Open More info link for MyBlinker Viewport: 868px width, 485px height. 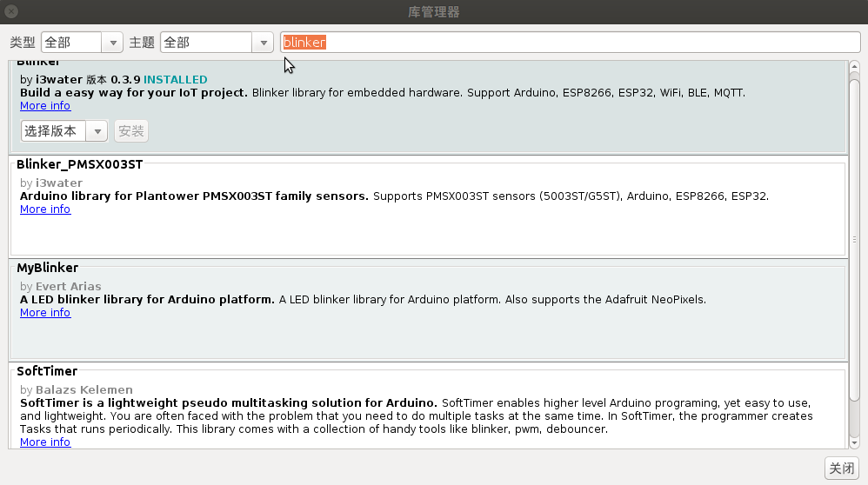(45, 312)
